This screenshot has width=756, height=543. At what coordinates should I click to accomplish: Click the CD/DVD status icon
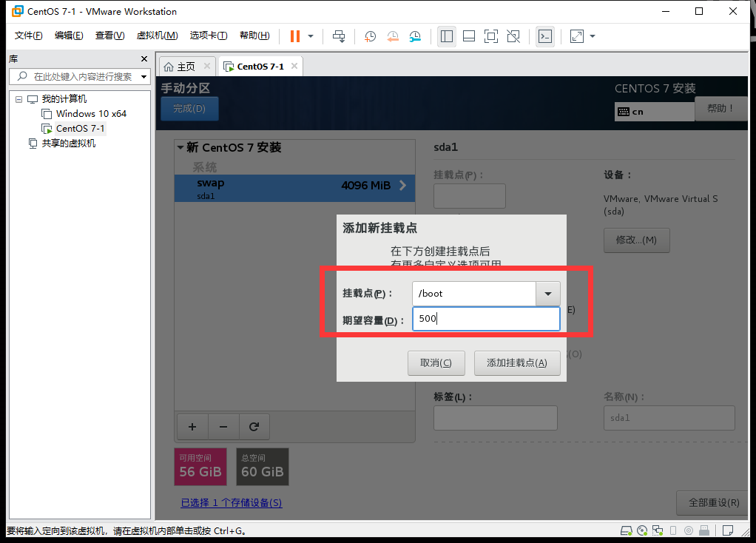point(642,531)
